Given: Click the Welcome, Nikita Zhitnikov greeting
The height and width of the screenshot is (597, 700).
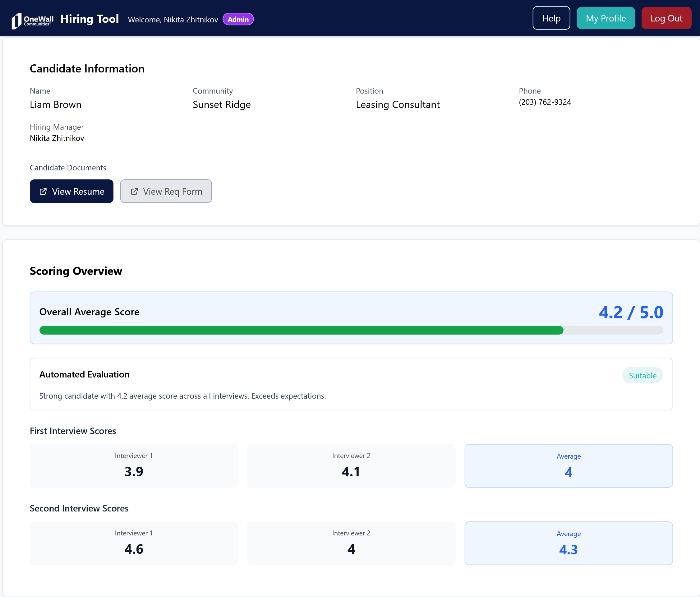Looking at the screenshot, I should pyautogui.click(x=173, y=20).
